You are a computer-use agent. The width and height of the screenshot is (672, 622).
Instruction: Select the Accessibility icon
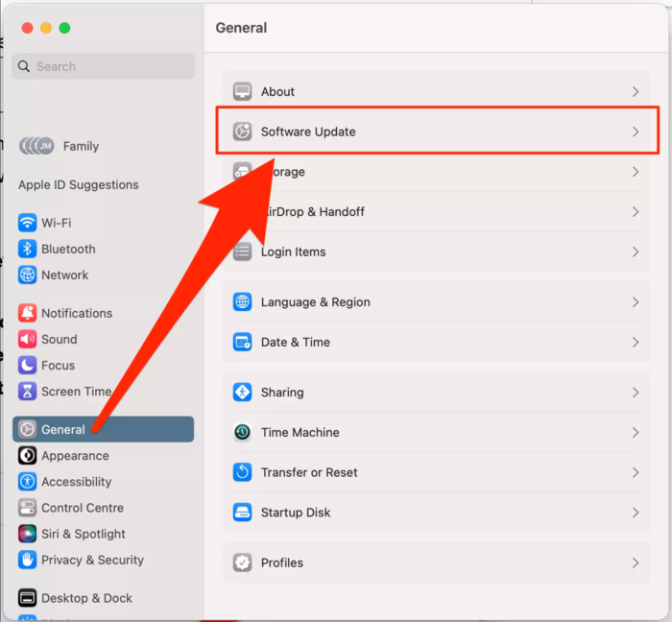pyautogui.click(x=27, y=482)
